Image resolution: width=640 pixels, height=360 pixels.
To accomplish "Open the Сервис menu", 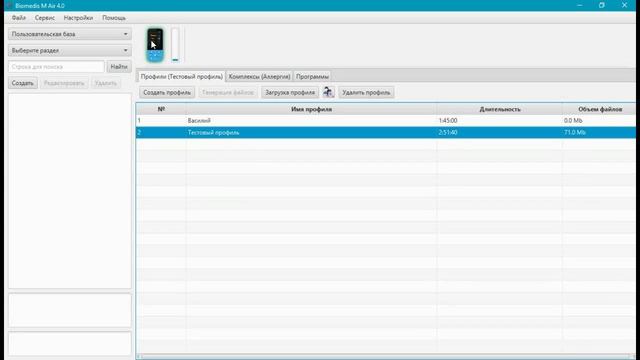I will (x=44, y=18).
